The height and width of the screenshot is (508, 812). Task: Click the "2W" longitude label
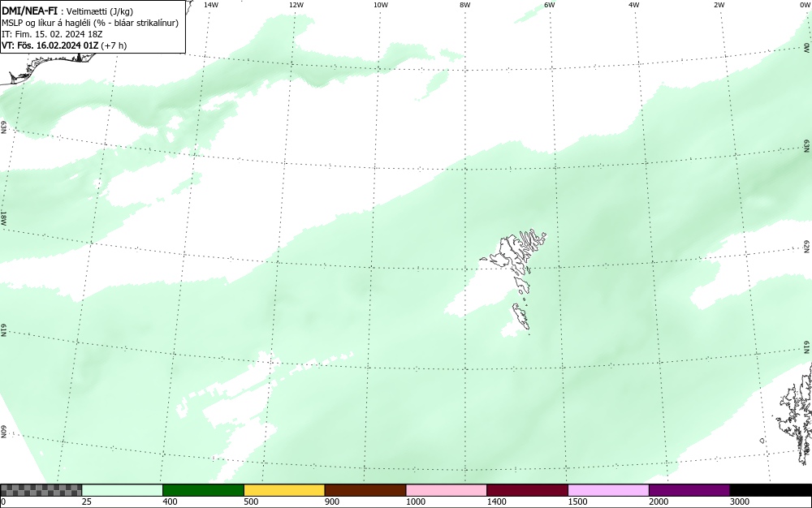[719, 5]
